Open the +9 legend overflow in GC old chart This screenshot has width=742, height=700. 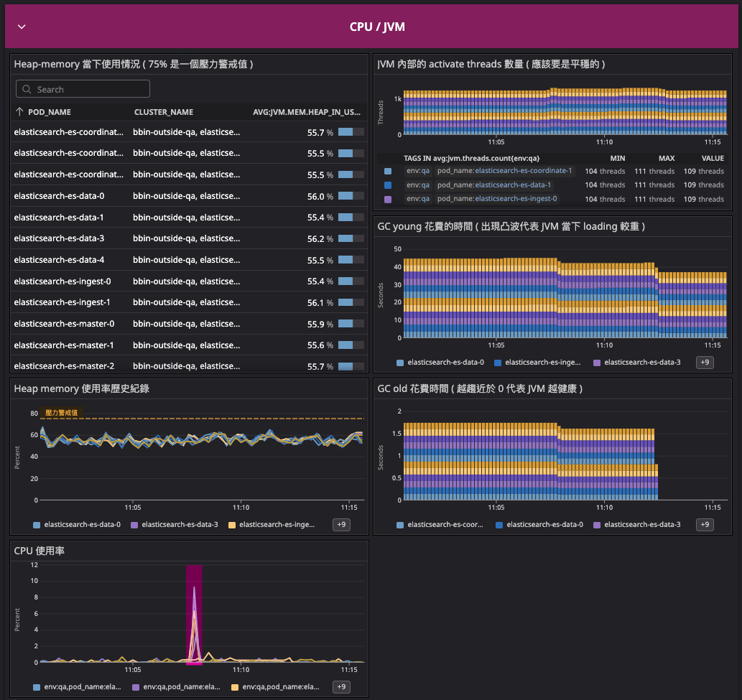click(705, 525)
